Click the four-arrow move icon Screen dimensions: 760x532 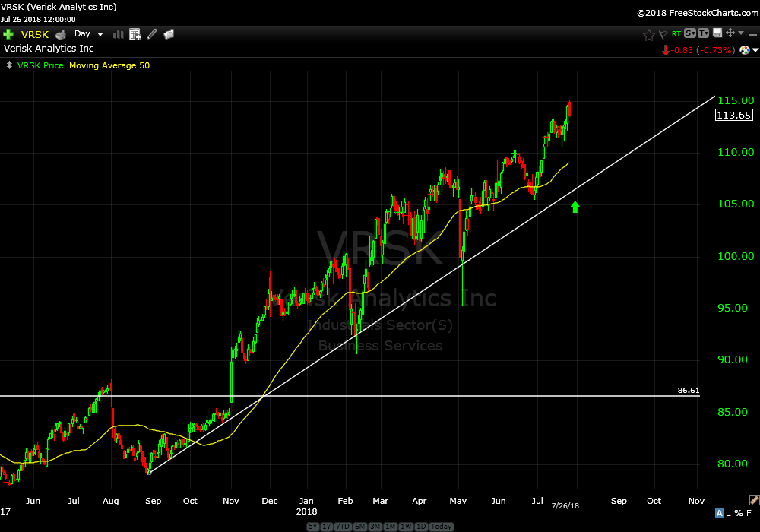point(730,33)
